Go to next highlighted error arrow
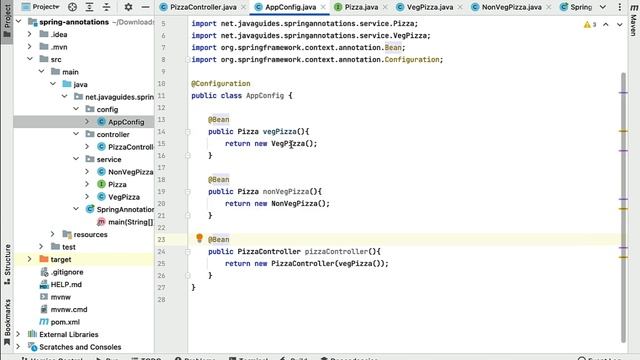Viewport: 640px width, 360px height. pos(620,24)
